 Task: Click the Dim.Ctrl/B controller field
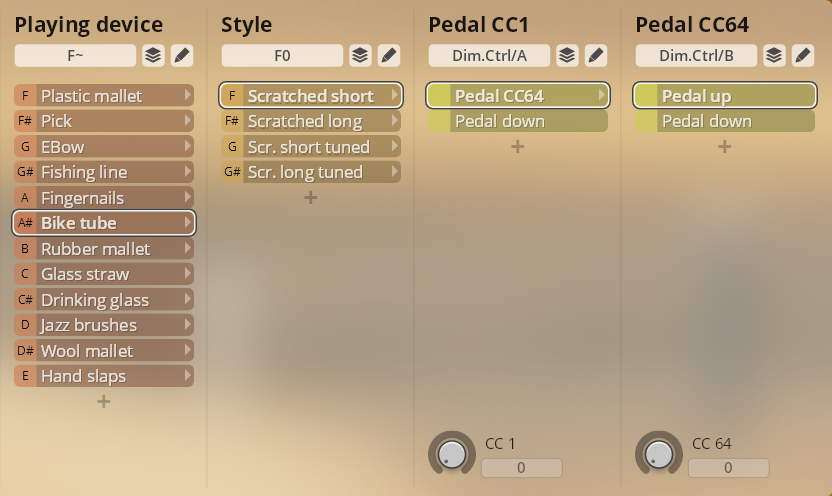(x=696, y=56)
